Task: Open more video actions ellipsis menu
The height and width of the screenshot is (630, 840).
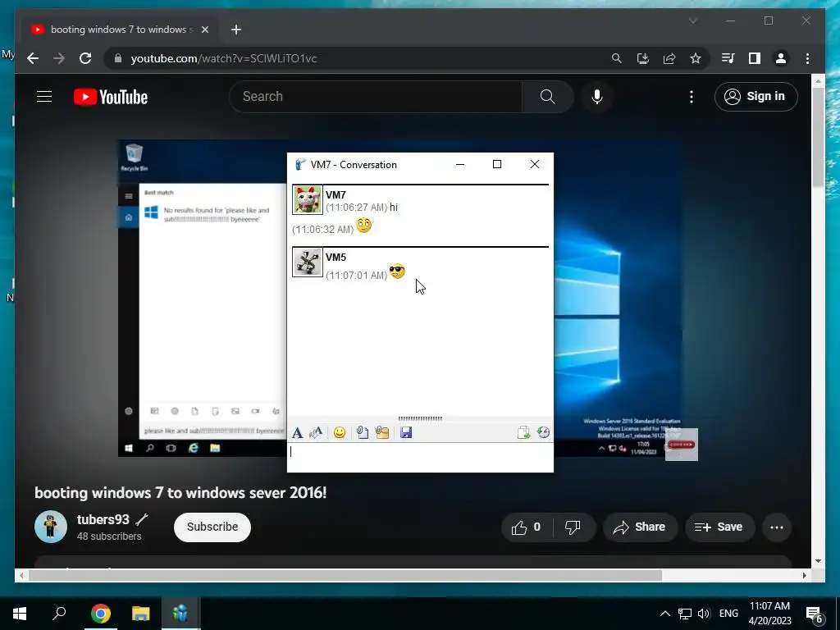Action: click(777, 527)
